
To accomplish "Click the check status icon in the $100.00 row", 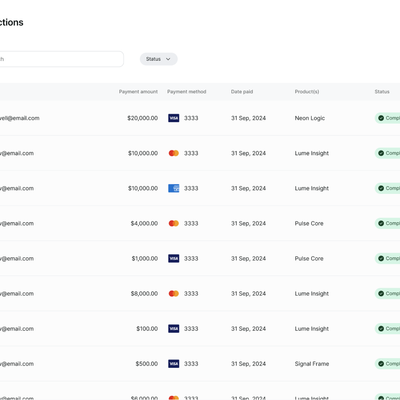I will pyautogui.click(x=381, y=329).
